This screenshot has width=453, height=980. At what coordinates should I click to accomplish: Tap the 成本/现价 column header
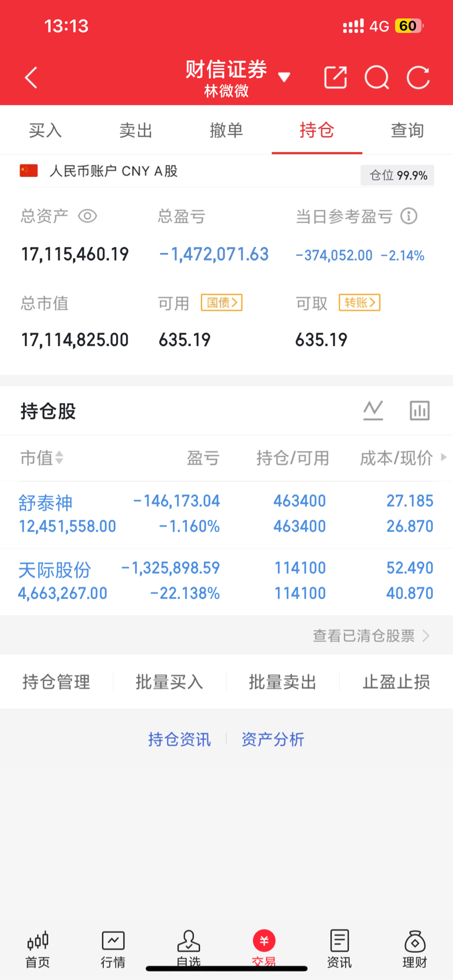[x=396, y=458]
